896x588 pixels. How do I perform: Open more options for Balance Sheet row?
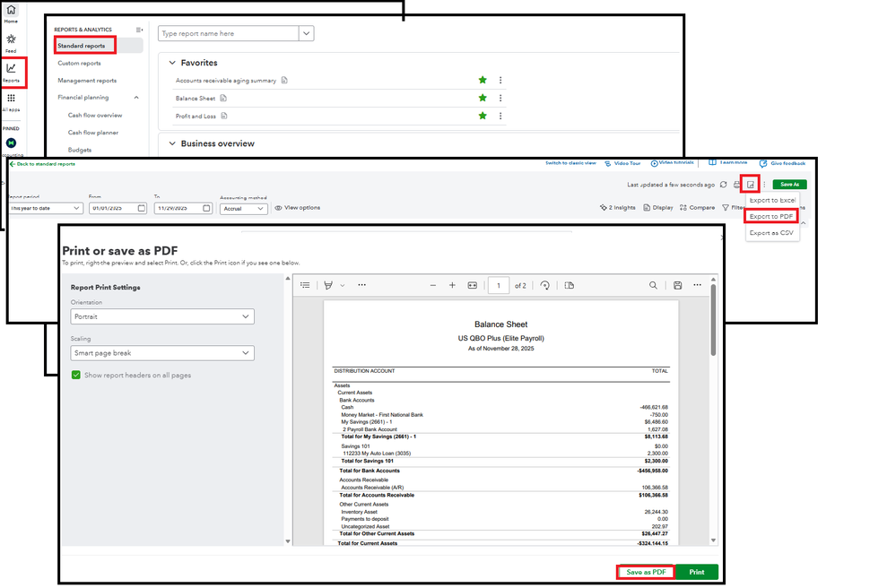(x=500, y=98)
